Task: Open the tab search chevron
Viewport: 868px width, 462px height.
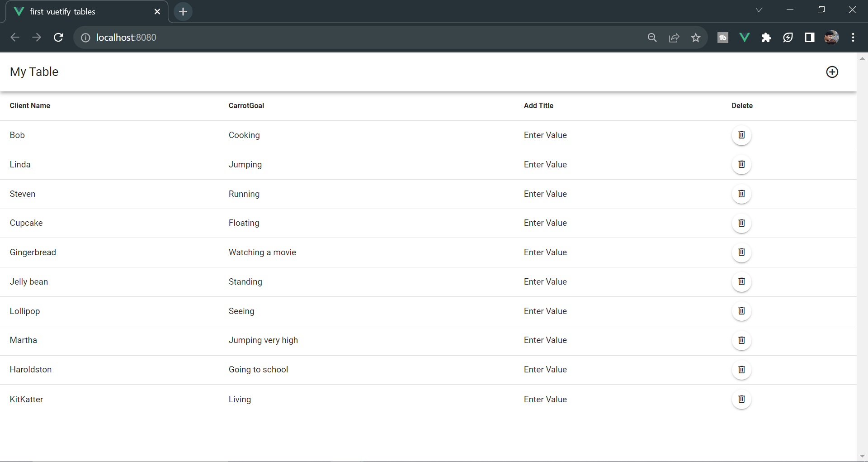Action: (x=759, y=10)
